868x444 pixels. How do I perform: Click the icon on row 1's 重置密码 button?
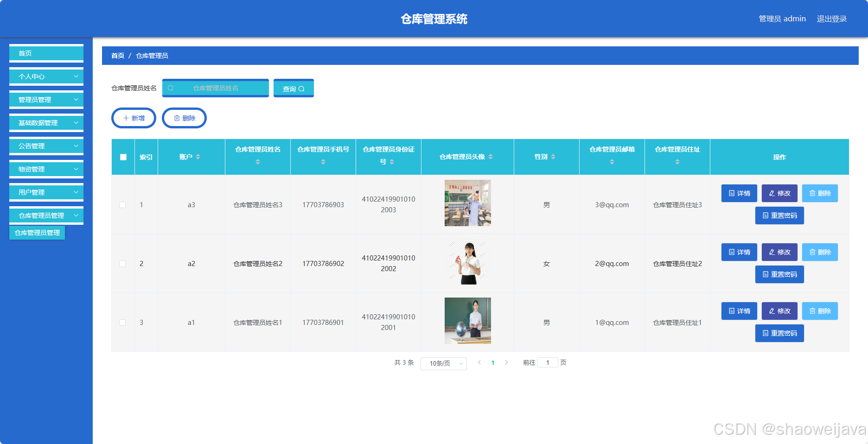tap(765, 215)
